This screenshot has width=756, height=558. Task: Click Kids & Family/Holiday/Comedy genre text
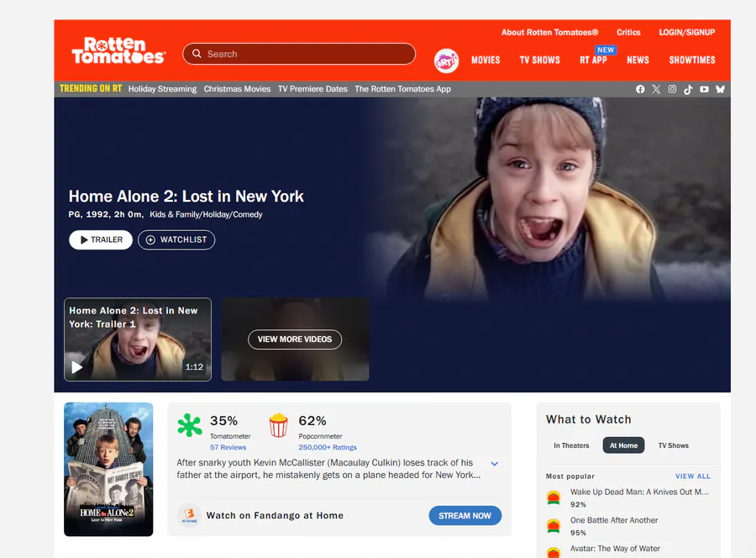(x=206, y=214)
